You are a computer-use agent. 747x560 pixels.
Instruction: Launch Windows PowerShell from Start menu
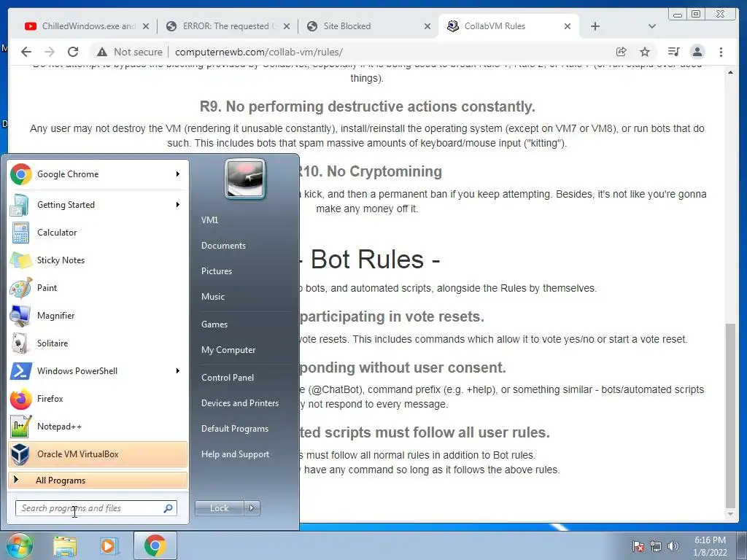pyautogui.click(x=98, y=371)
